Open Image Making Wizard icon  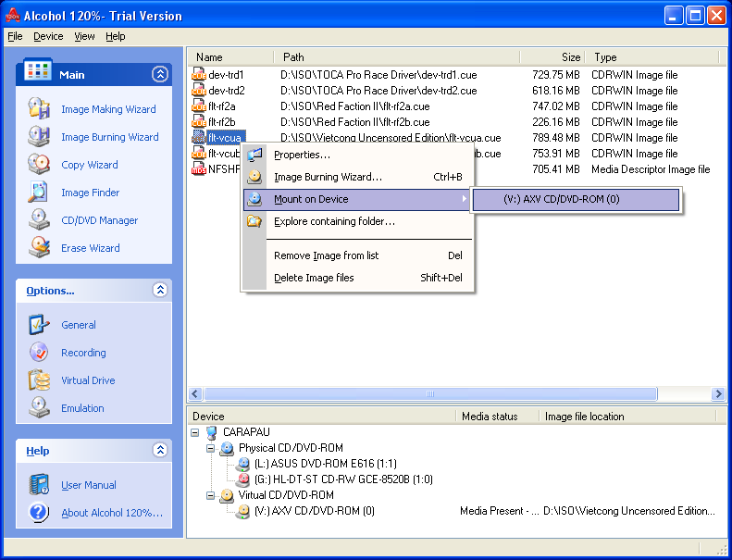coord(39,108)
